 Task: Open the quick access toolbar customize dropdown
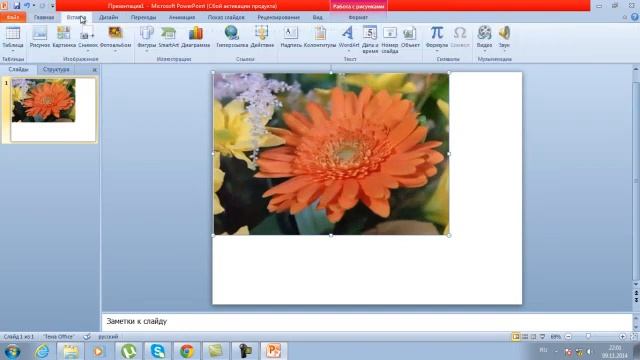tap(53, 6)
